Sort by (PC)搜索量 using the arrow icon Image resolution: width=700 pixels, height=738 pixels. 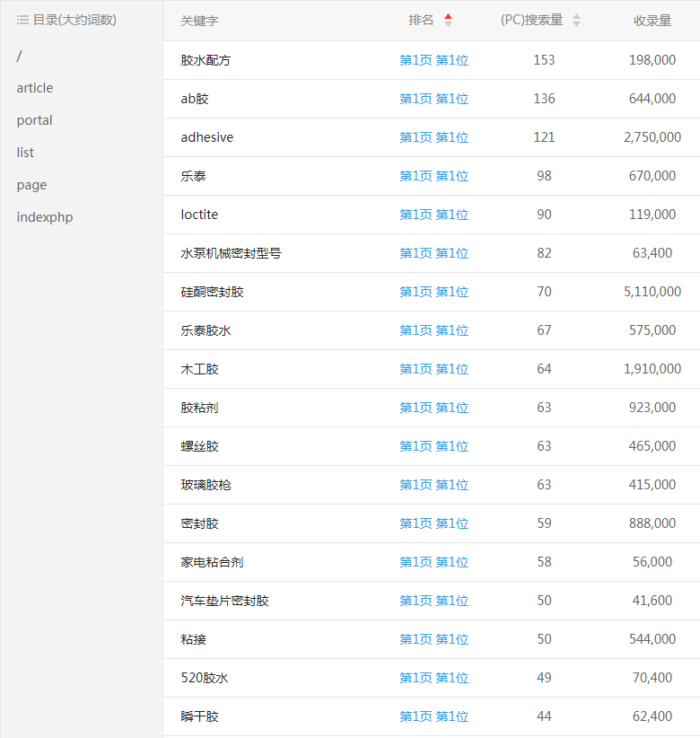coord(576,21)
